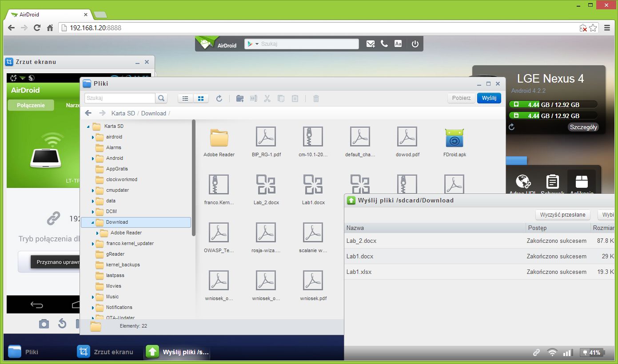Select the Movies folder in tree
Image resolution: width=618 pixels, height=364 pixels.
tap(113, 286)
